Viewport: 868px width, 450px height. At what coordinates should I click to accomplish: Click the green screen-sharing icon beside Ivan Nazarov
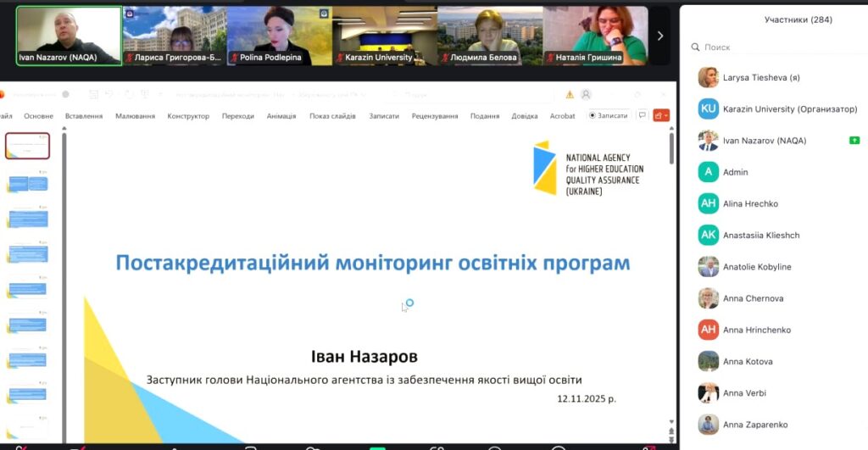click(854, 141)
